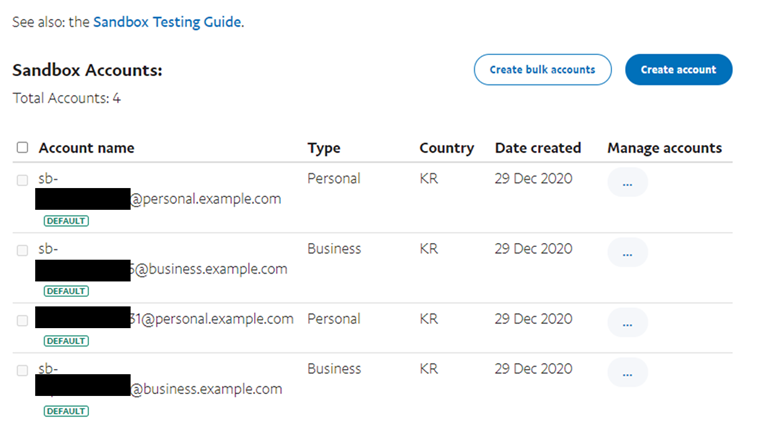
Task: Click the Type column header
Action: (x=324, y=148)
